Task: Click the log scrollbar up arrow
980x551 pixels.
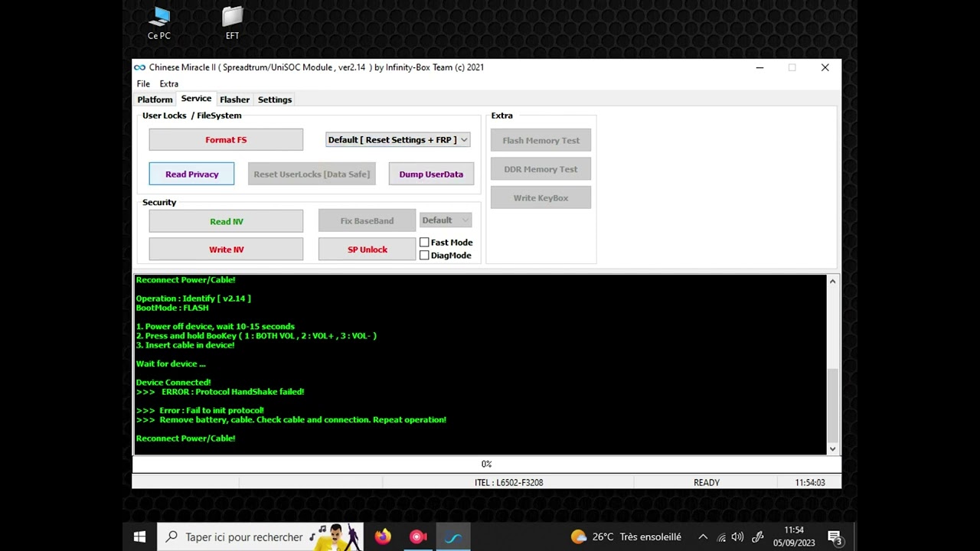Action: 832,281
